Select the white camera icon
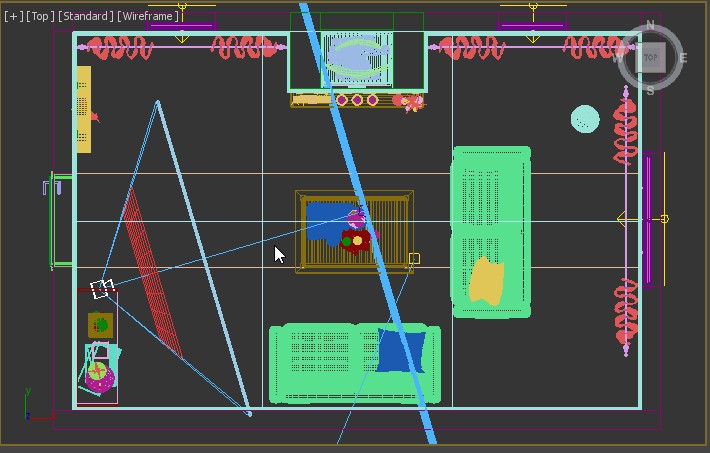The image size is (710, 453). (x=101, y=289)
